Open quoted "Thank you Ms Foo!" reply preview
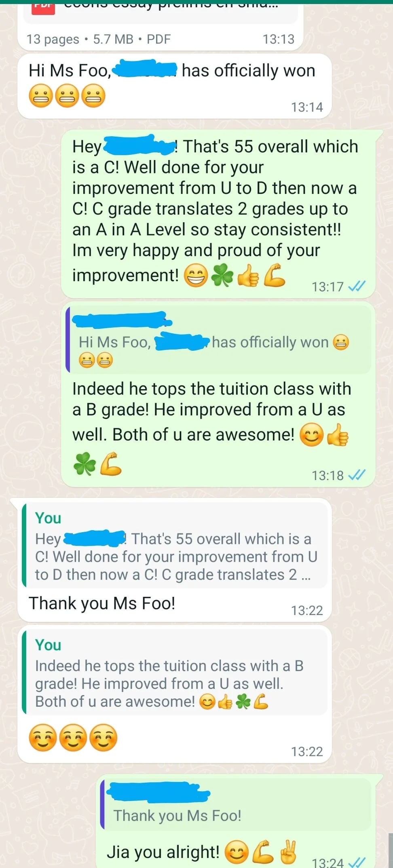The width and height of the screenshot is (393, 868). 236,805
